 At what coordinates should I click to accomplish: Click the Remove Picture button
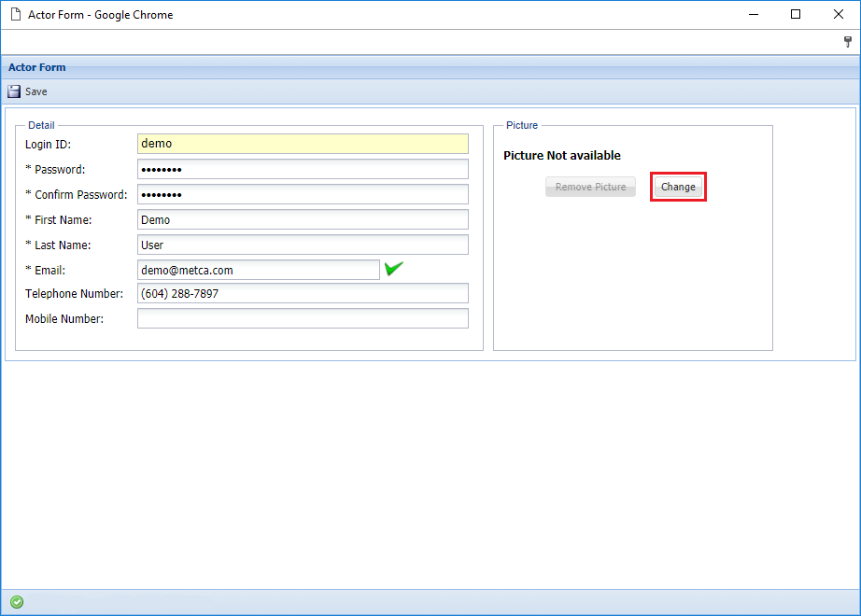pos(590,187)
